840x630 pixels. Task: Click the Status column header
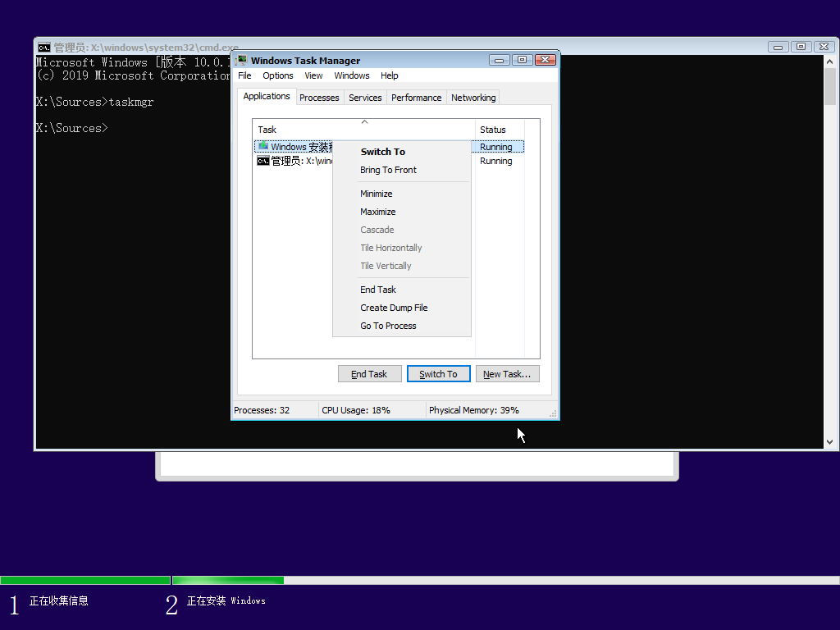(500, 130)
